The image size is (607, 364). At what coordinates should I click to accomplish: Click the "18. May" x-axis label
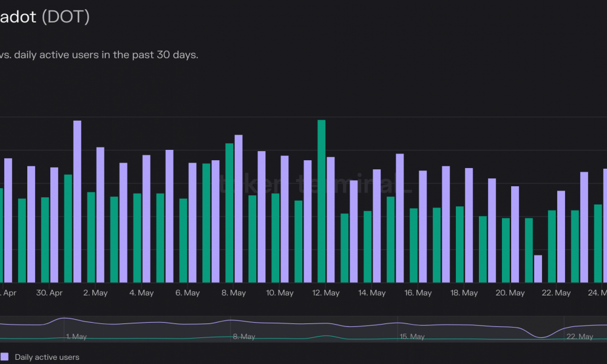pos(464,293)
